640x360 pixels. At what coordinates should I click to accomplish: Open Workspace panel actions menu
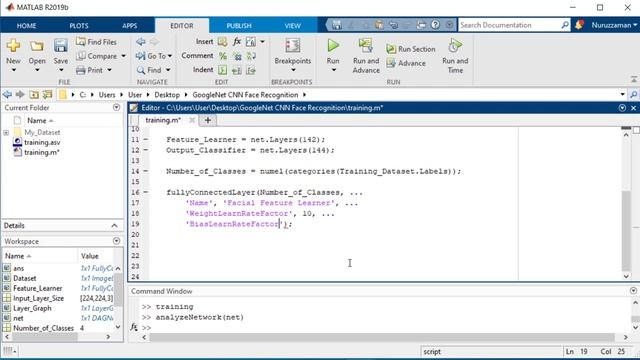pos(116,241)
